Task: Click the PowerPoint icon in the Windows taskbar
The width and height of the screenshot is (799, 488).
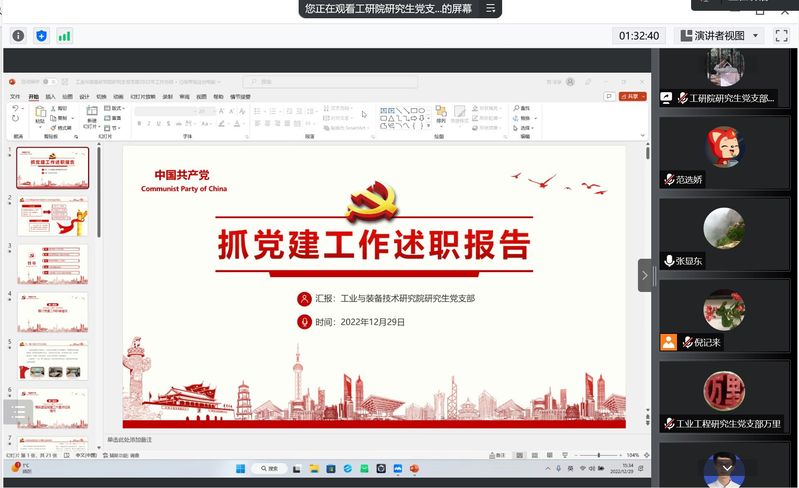Action: [x=414, y=468]
